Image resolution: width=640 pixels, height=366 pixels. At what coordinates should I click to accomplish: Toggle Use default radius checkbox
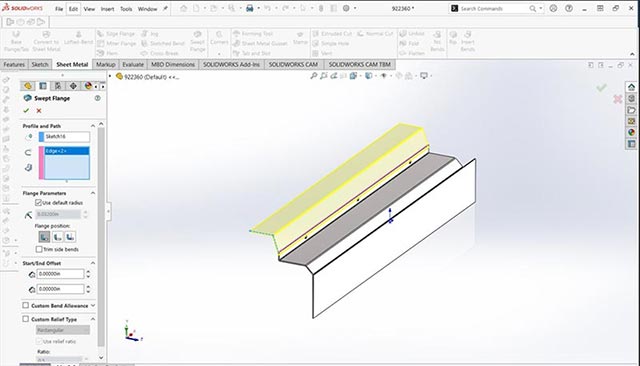(39, 203)
